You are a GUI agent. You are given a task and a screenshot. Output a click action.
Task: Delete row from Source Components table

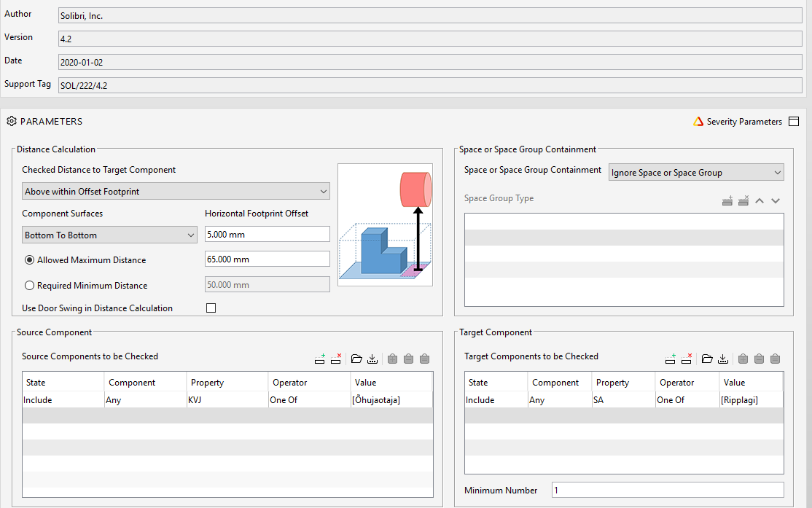336,359
